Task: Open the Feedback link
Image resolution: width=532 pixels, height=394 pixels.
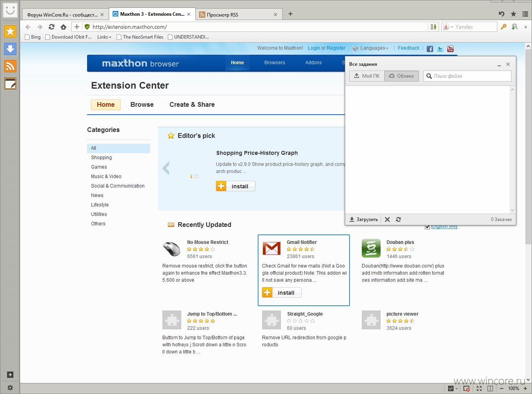Action: coord(409,48)
